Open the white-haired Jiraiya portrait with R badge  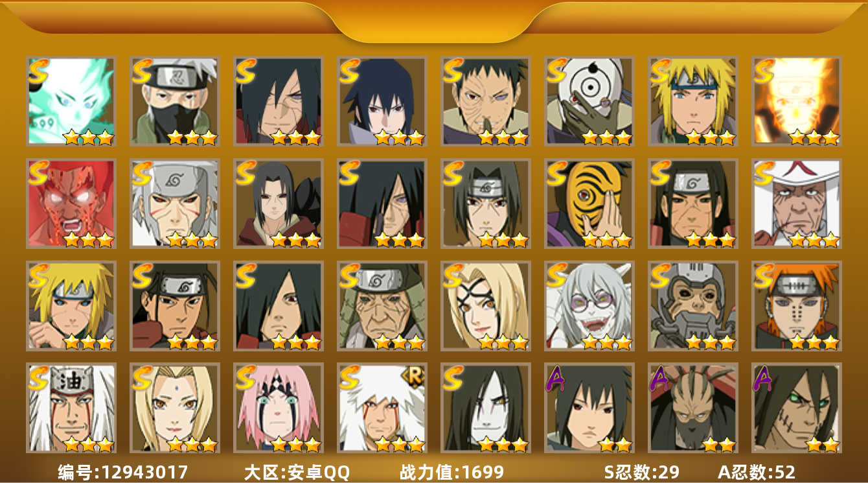pos(382,408)
